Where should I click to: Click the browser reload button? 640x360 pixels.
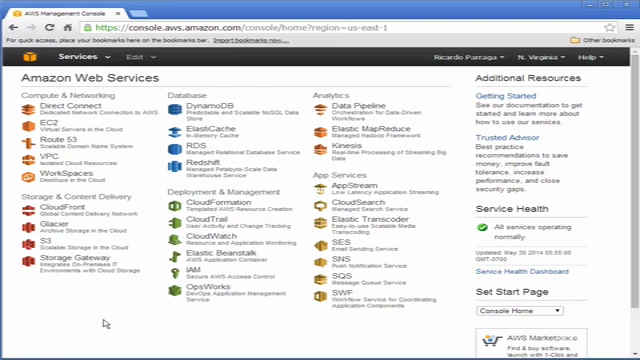(50, 27)
